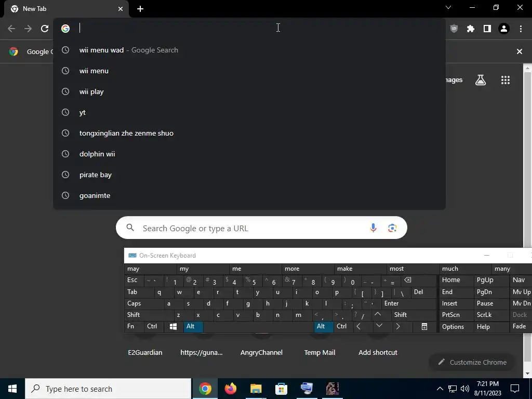Open the Windows Start menu
The image size is (532, 399).
point(12,389)
